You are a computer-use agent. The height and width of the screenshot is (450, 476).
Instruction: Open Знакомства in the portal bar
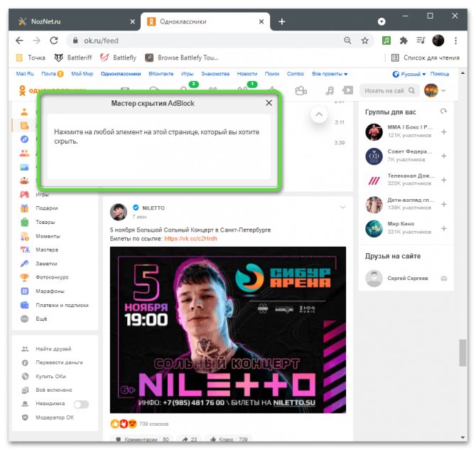coord(215,74)
